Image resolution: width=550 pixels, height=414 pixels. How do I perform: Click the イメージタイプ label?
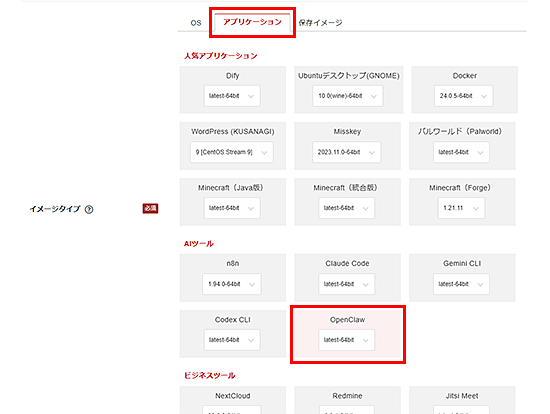pyautogui.click(x=55, y=209)
